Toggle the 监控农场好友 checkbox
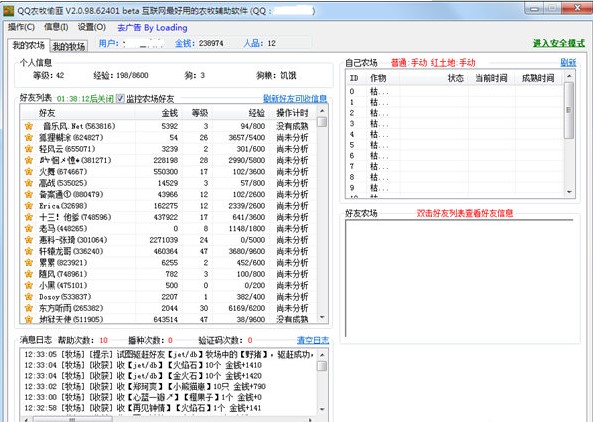 (120, 98)
